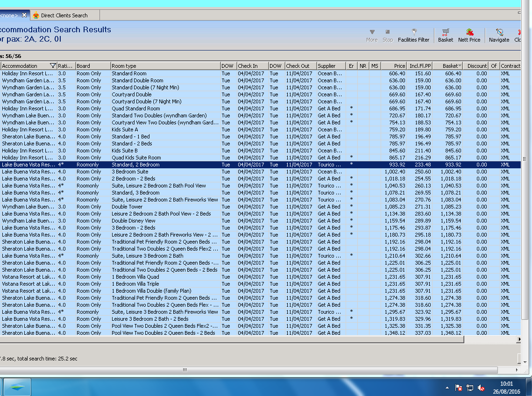Open the network tray icon
The height and width of the screenshot is (396, 532).
[469, 388]
